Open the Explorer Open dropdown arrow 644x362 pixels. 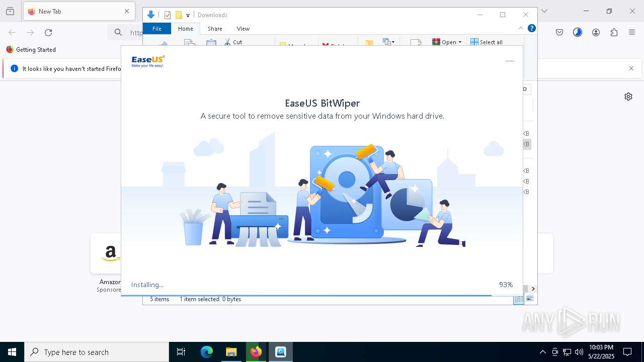coord(460,42)
